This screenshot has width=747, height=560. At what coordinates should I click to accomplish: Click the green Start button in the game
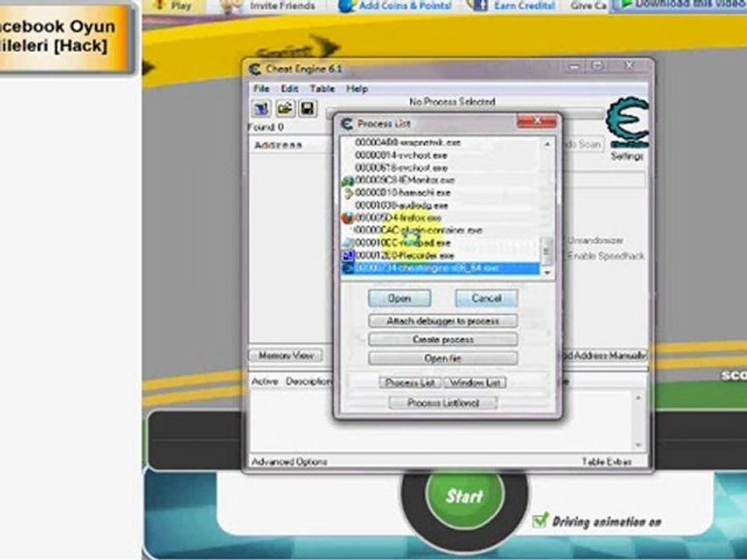[465, 496]
